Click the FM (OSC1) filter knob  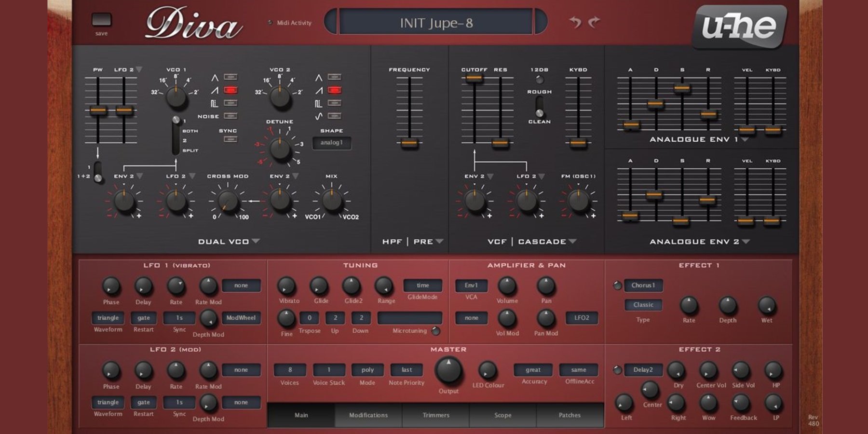[578, 201]
